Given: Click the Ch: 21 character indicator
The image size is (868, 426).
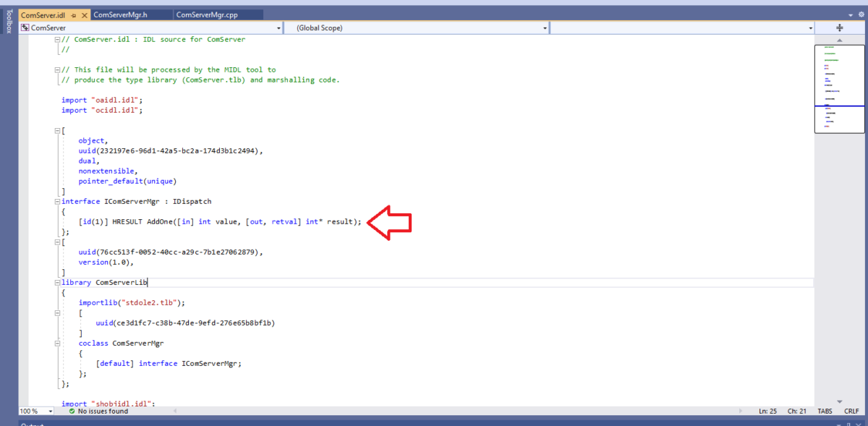Looking at the screenshot, I should 796,411.
